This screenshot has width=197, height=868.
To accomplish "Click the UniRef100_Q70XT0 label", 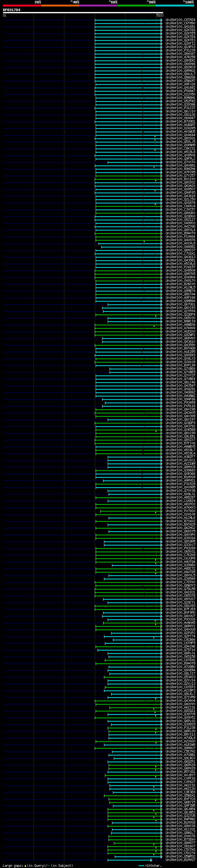I will (x=180, y=162).
